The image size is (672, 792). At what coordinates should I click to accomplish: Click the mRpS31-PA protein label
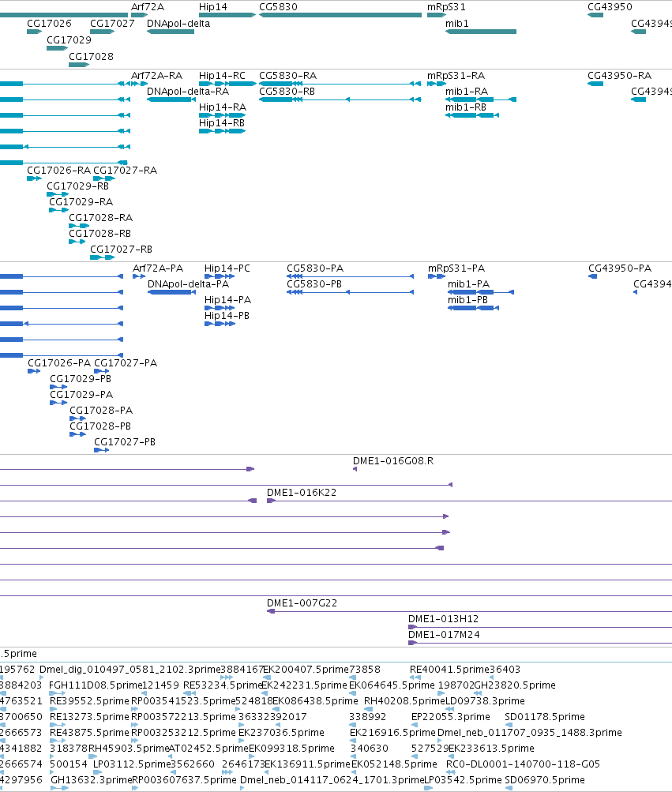click(x=456, y=268)
